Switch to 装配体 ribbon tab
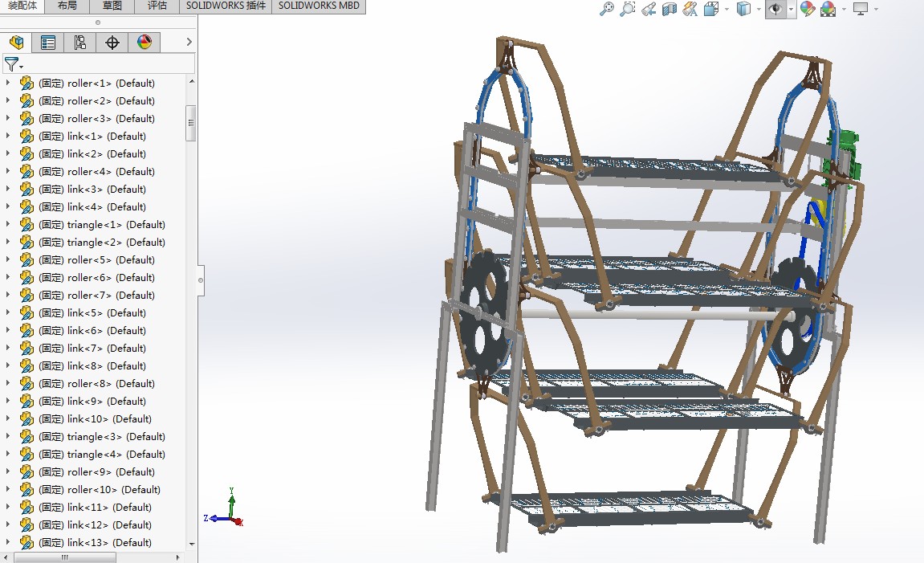Viewport: 924px width, 563px height. click(x=22, y=6)
